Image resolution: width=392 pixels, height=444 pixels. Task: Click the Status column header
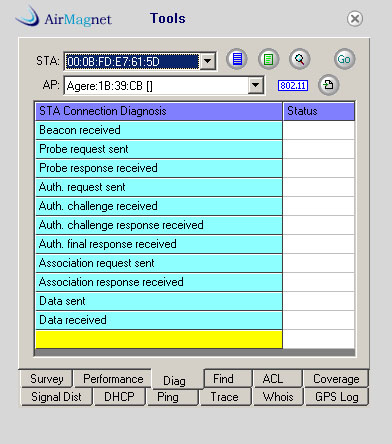[x=319, y=111]
